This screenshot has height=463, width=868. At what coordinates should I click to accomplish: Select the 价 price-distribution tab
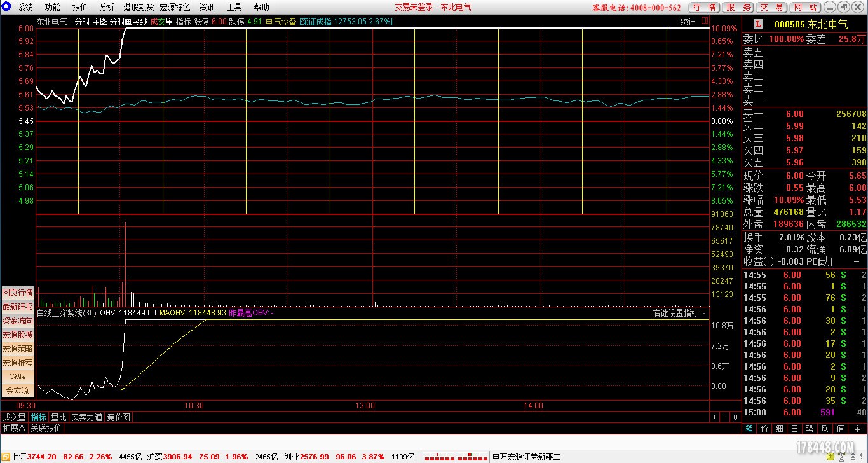click(x=764, y=429)
